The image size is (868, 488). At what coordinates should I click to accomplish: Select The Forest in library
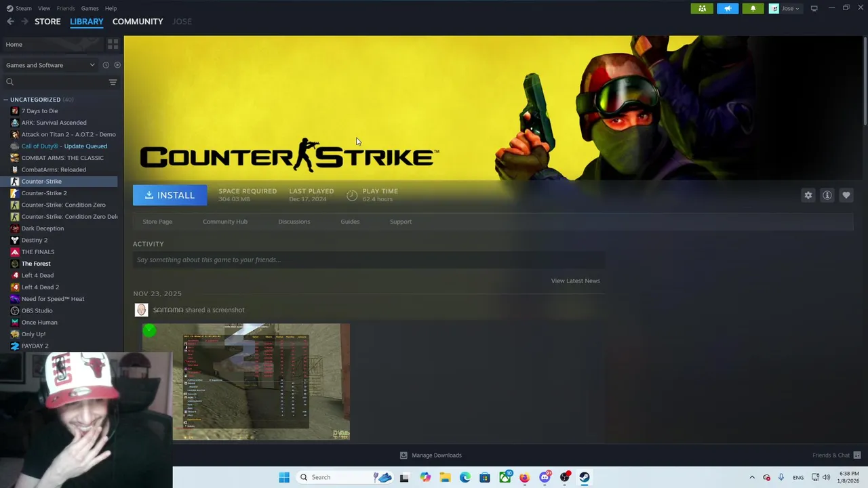pyautogui.click(x=36, y=264)
